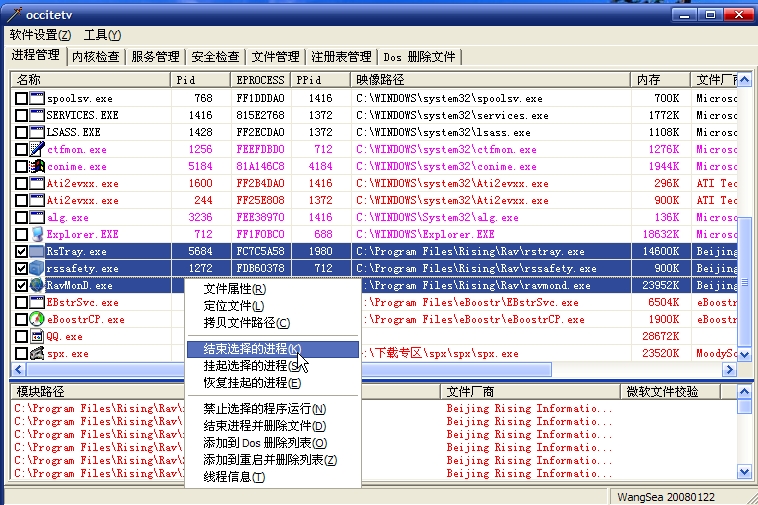Check the LSASS.EXE checkbox
Screen dimensions: 758x505
coord(21,132)
